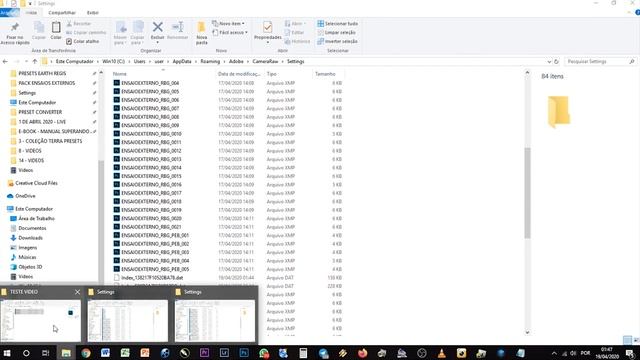Go up one folder level arrow

35,62
